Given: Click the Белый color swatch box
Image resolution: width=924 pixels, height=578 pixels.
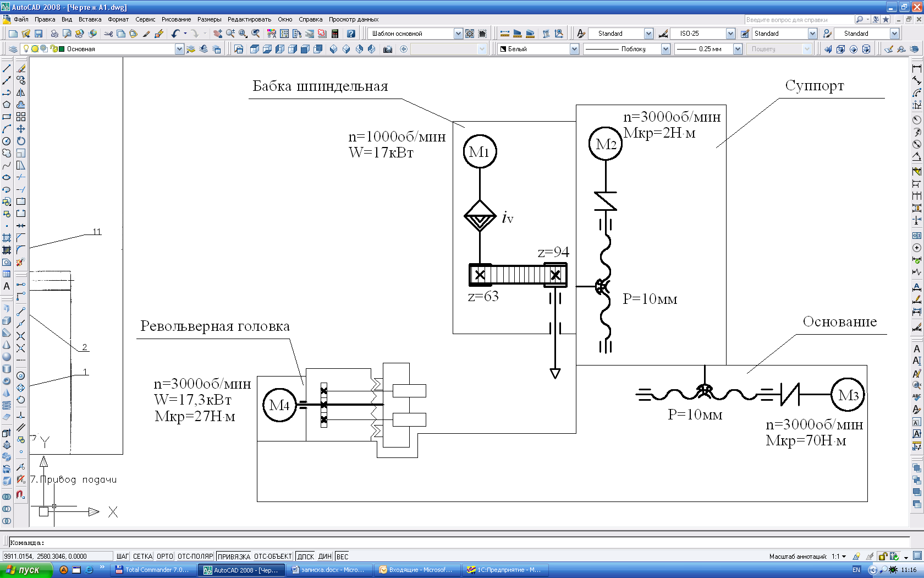Looking at the screenshot, I should pos(503,49).
